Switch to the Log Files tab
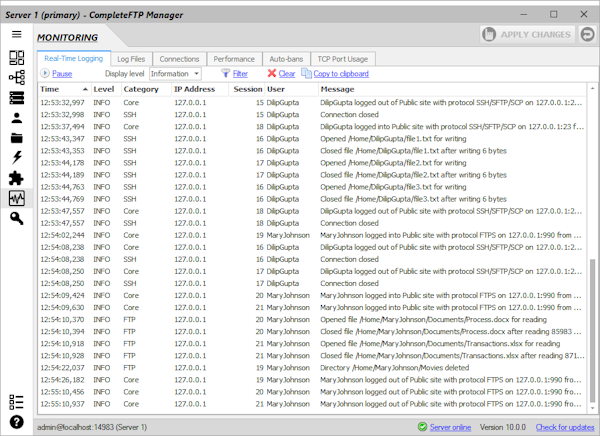This screenshot has height=436, width=600. [x=130, y=59]
